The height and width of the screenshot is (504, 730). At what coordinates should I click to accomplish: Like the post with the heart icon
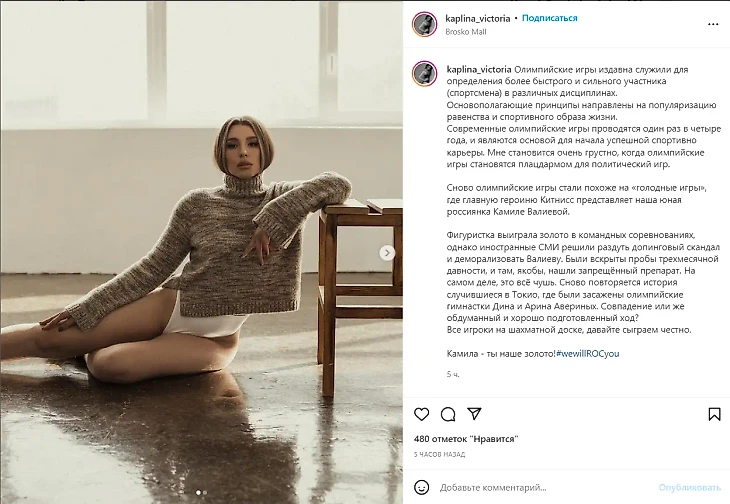[x=421, y=414]
